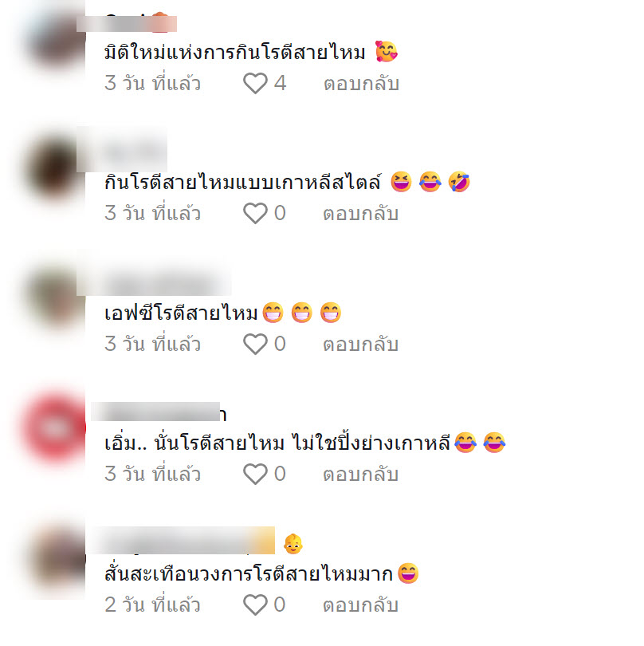Open the first commenter's profile picture
Image resolution: width=644 pixels, height=646 pixels.
[56, 39]
